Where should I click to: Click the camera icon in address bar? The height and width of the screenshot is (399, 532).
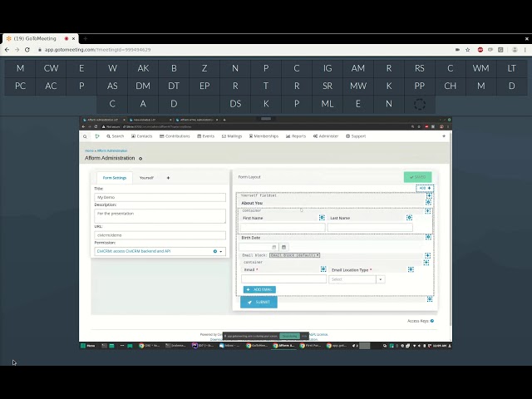[457, 50]
